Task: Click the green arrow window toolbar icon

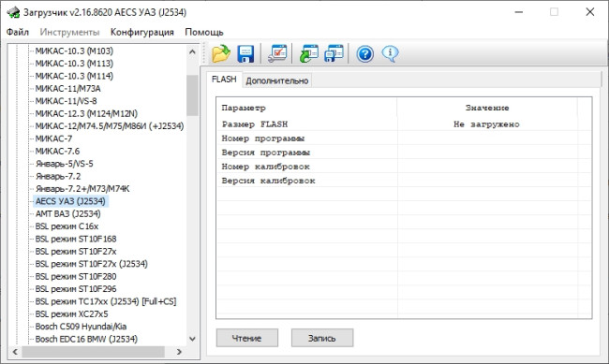Action: click(x=309, y=53)
